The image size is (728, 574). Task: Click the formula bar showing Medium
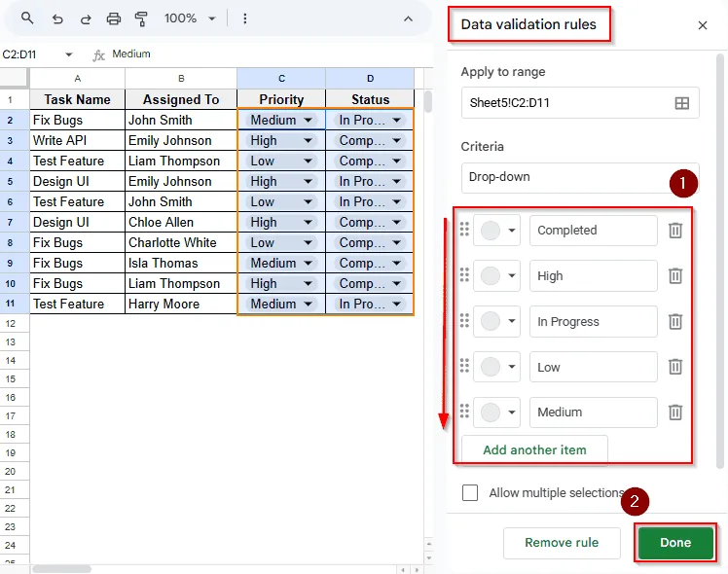[x=270, y=54]
